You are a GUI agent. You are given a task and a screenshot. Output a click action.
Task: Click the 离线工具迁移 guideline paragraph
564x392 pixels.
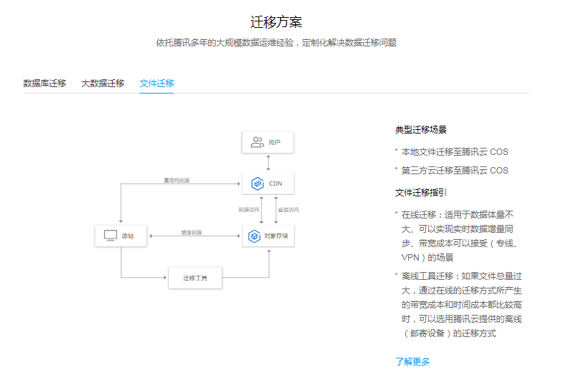coord(462,305)
